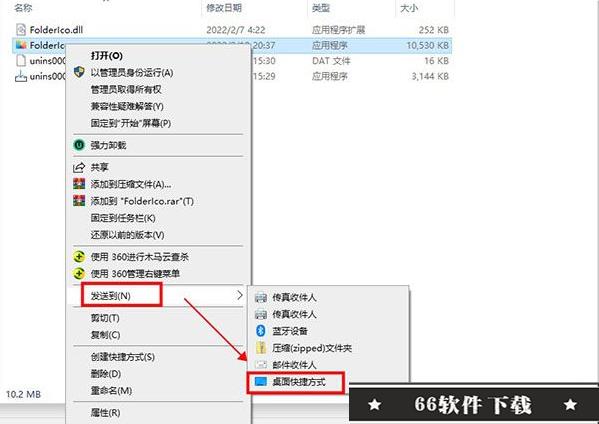This screenshot has height=424, width=599.
Task: Click the 360 icon beside 使用360进行木马云查杀
Action: pyautogui.click(x=79, y=257)
